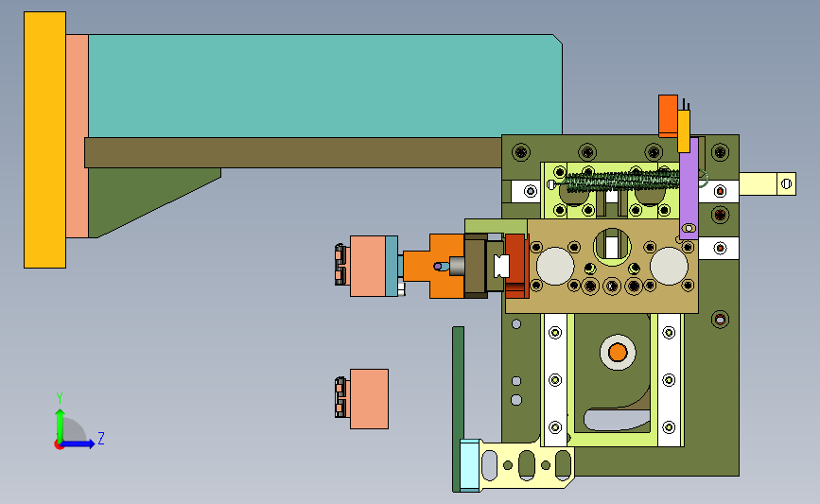Click the right white circle on tan plate

pyautogui.click(x=669, y=266)
